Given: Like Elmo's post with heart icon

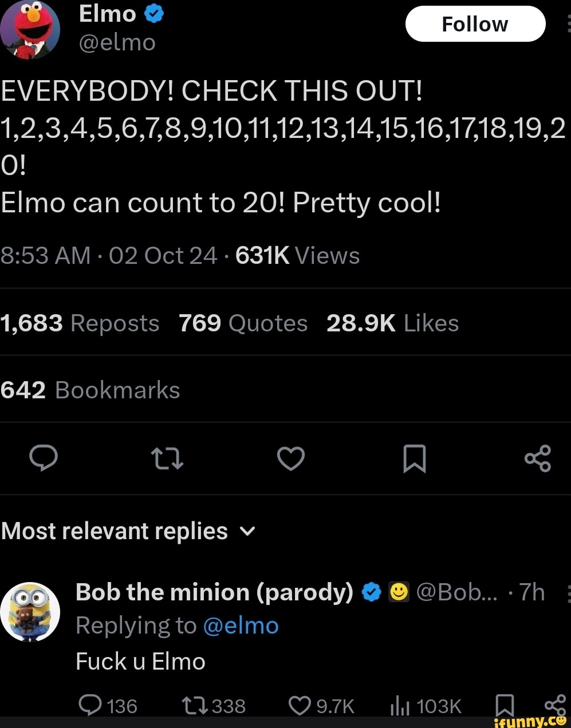Looking at the screenshot, I should (291, 458).
